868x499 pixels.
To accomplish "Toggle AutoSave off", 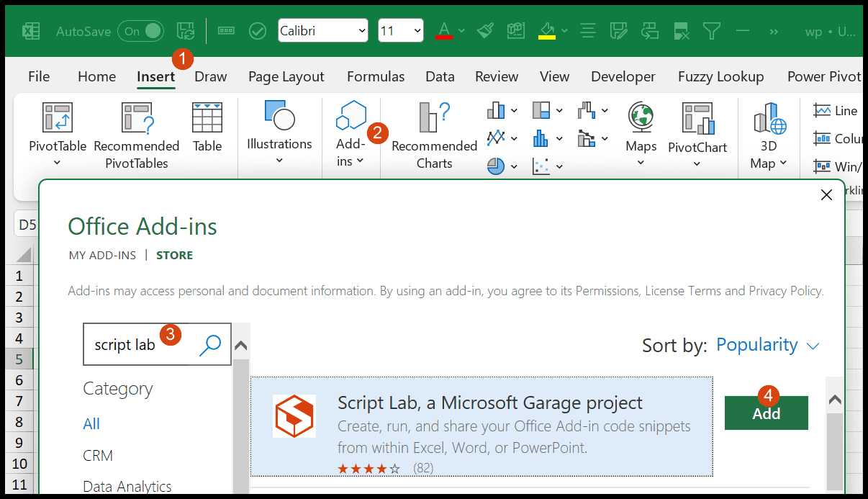I will coord(140,31).
